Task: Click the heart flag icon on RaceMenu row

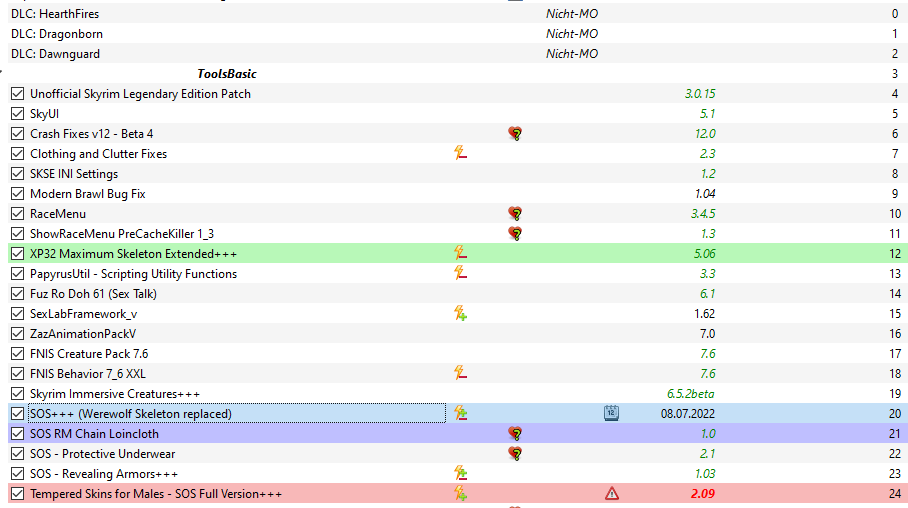Action: point(515,214)
